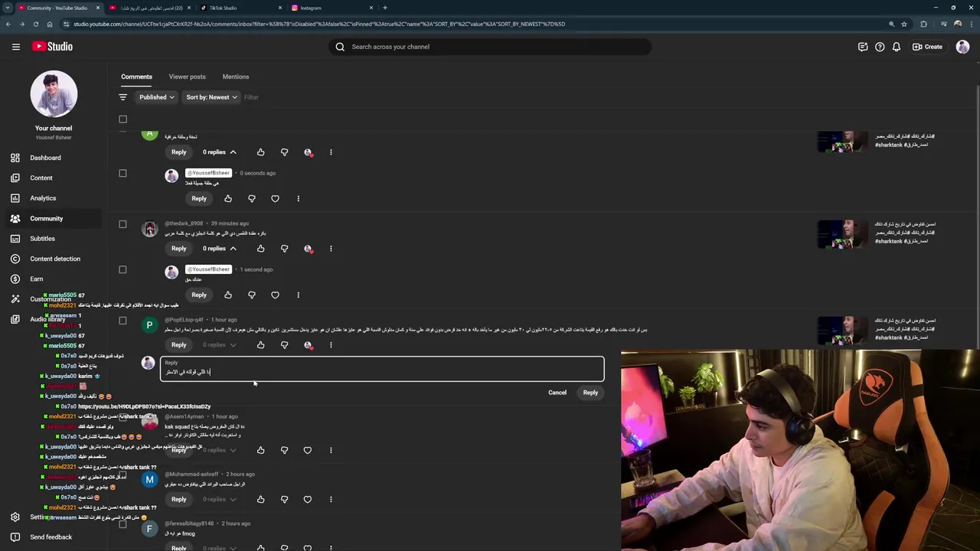Screen dimensions: 980x551
Task: Open the account avatar menu in header
Action: point(962,47)
